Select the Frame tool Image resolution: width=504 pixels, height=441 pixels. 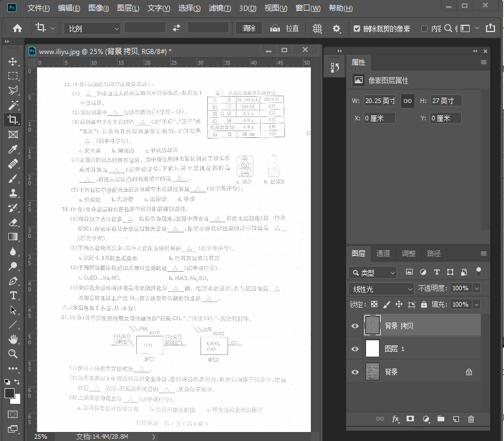(13, 134)
